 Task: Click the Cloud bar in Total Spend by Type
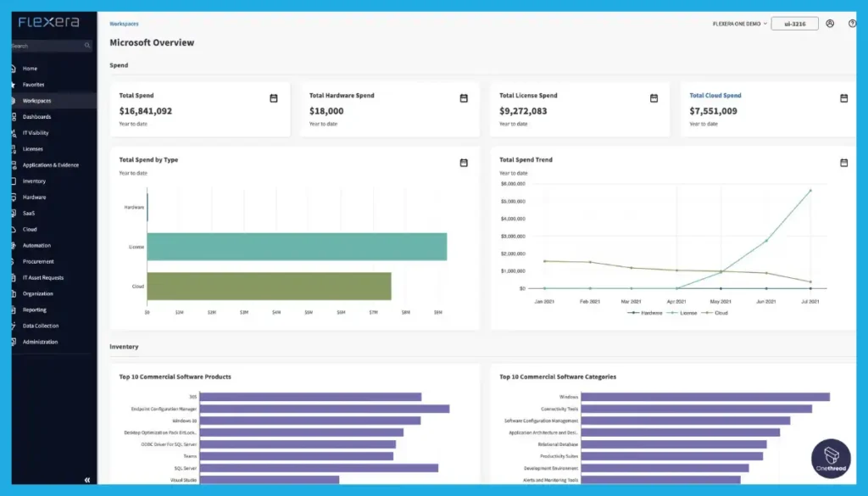269,287
